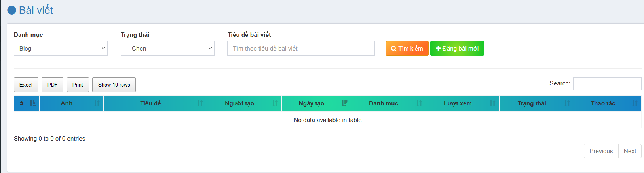Image resolution: width=644 pixels, height=173 pixels.
Task: Click the Print button
Action: [78, 85]
